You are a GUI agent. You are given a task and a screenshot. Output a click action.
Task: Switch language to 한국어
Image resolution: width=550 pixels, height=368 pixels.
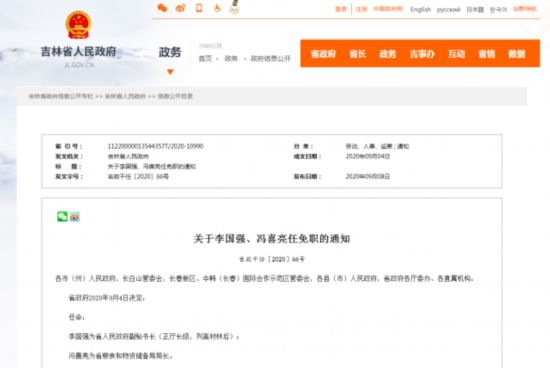coord(498,9)
